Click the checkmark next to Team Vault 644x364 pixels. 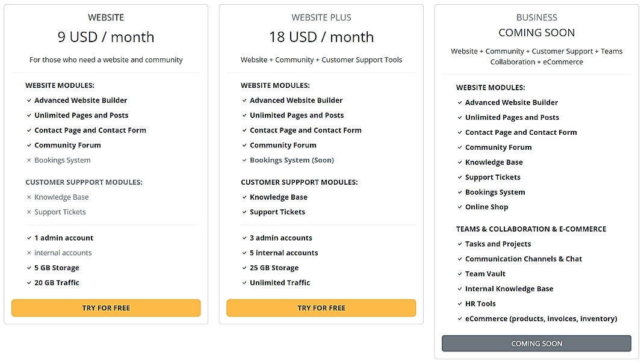pos(459,273)
